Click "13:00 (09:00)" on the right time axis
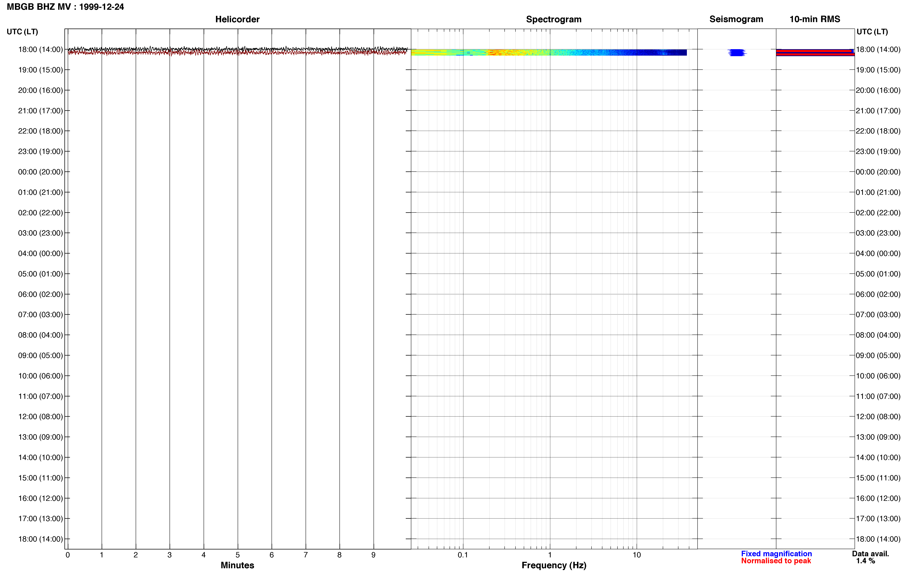This screenshot has width=924, height=578. (878, 437)
